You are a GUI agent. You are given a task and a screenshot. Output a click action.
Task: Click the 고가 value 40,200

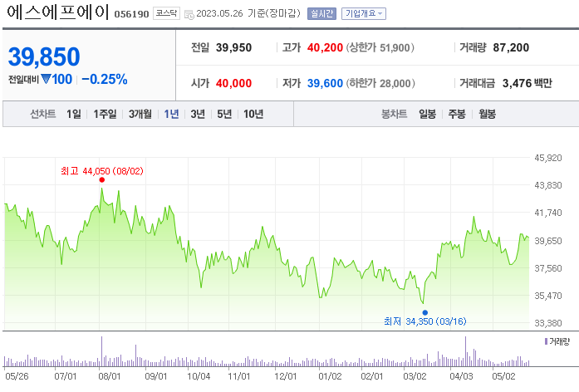[x=325, y=47]
